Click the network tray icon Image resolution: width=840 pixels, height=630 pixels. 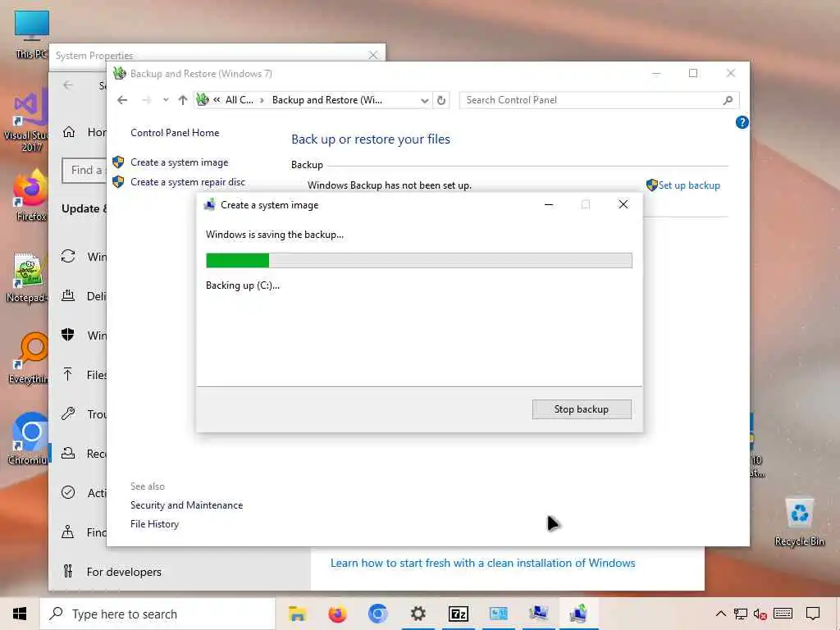(741, 614)
